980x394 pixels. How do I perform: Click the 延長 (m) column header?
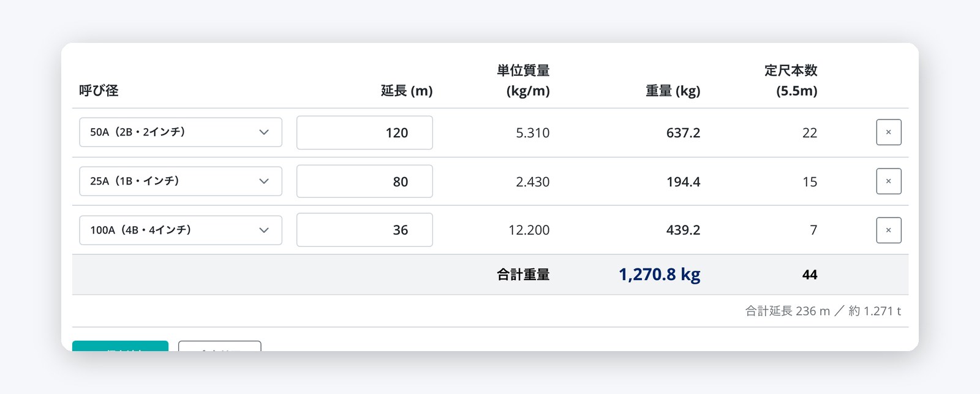click(407, 91)
